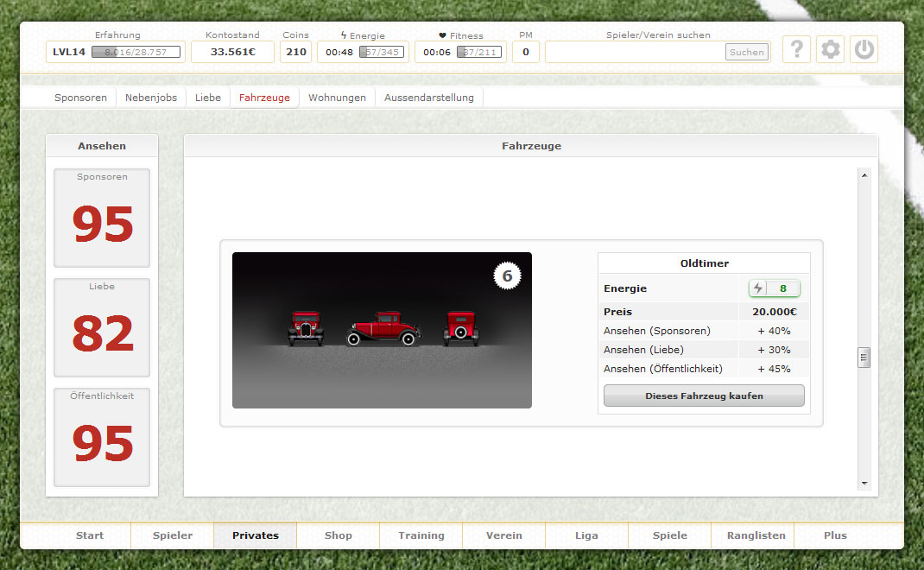The image size is (924, 570).
Task: Click the Kontostand value 33.561€
Action: point(233,52)
